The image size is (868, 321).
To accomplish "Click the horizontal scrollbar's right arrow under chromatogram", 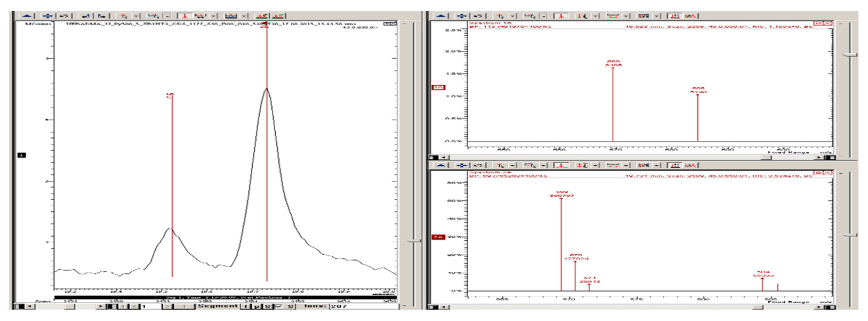I will [101, 307].
